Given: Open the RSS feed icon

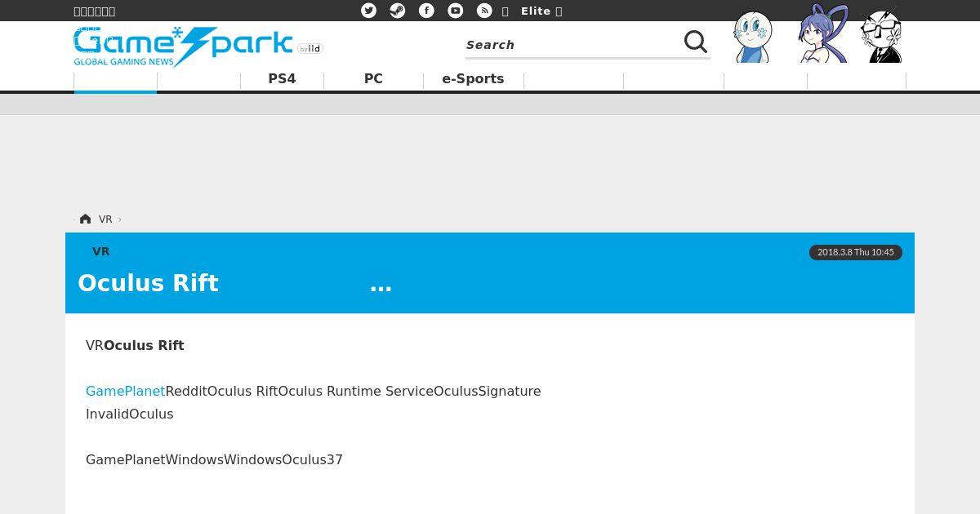Looking at the screenshot, I should point(484,11).
